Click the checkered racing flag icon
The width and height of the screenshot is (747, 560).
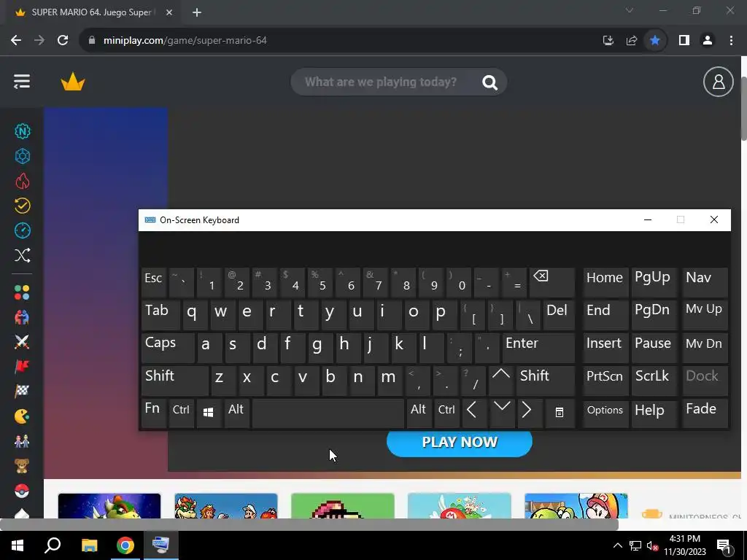(22, 392)
